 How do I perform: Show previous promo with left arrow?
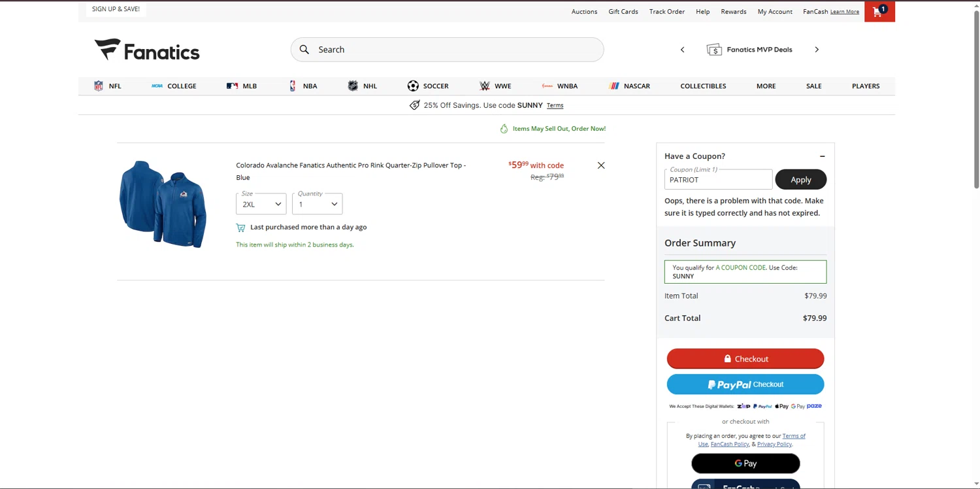point(682,50)
